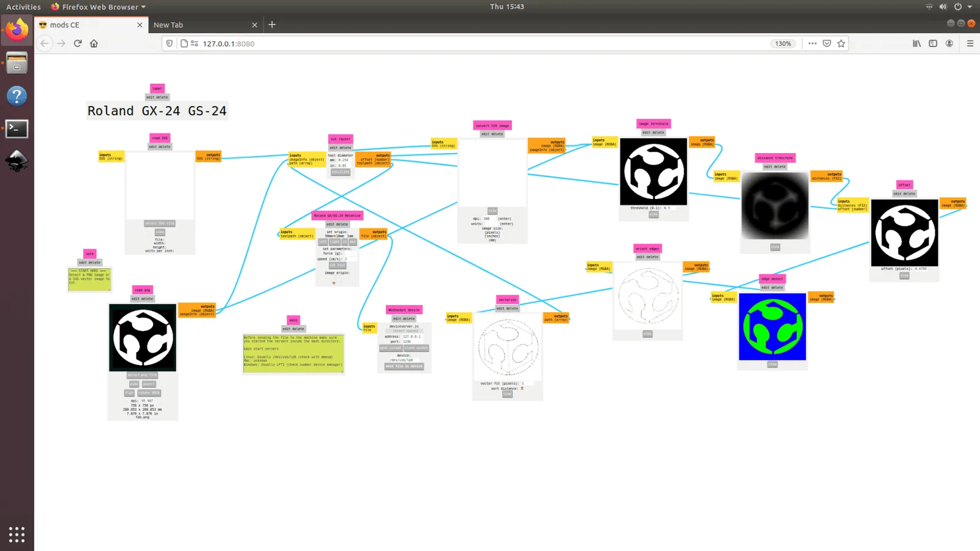980x551 pixels.
Task: Show Applications grid in the dock
Action: tap(17, 534)
